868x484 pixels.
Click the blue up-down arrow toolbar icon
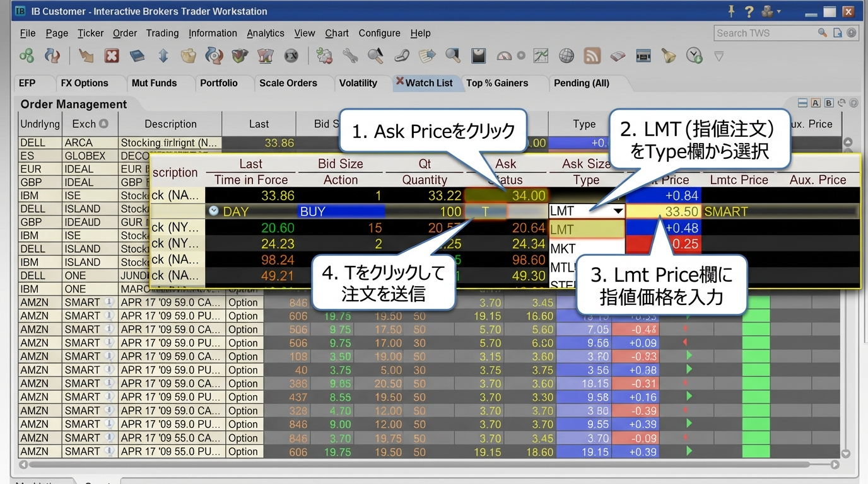pyautogui.click(x=163, y=56)
